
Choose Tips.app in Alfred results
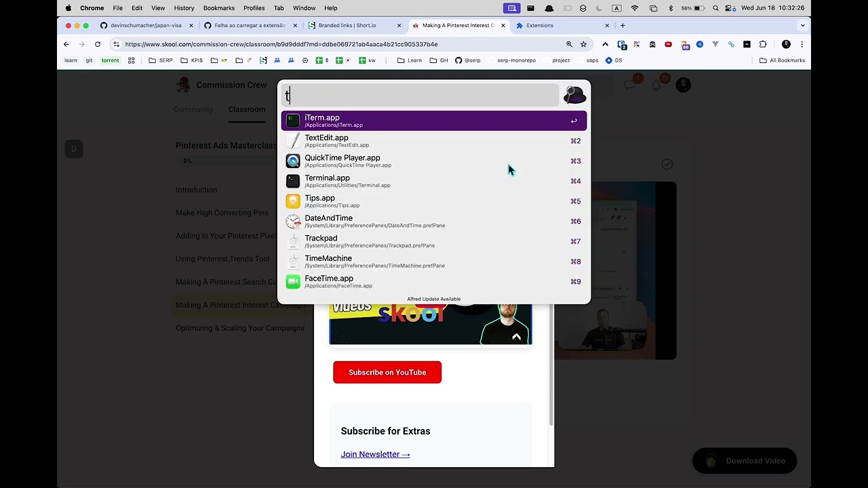tap(434, 201)
